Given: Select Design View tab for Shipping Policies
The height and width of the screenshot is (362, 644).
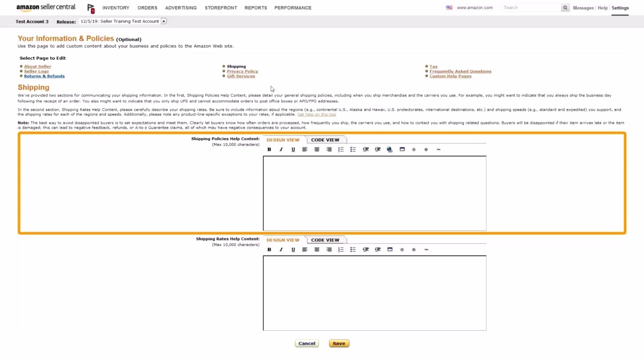Looking at the screenshot, I should pyautogui.click(x=283, y=140).
